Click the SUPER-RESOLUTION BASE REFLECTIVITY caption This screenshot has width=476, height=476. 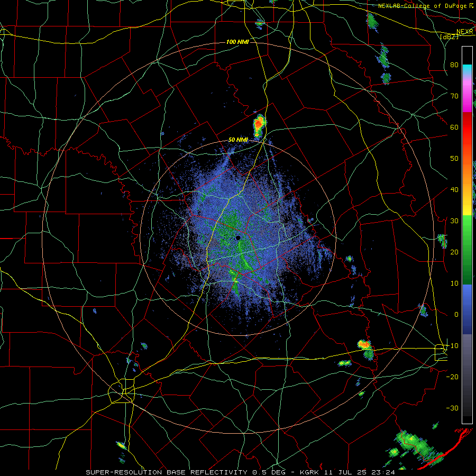pos(166,472)
